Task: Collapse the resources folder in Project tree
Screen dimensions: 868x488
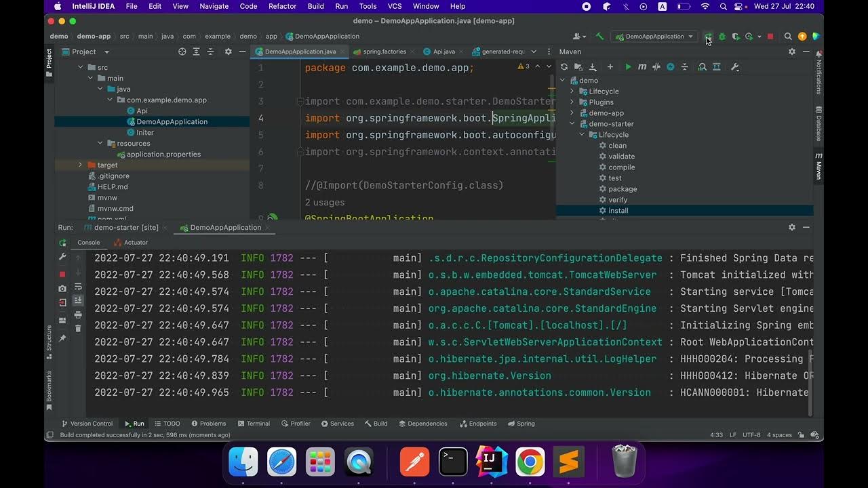Action: (x=100, y=143)
